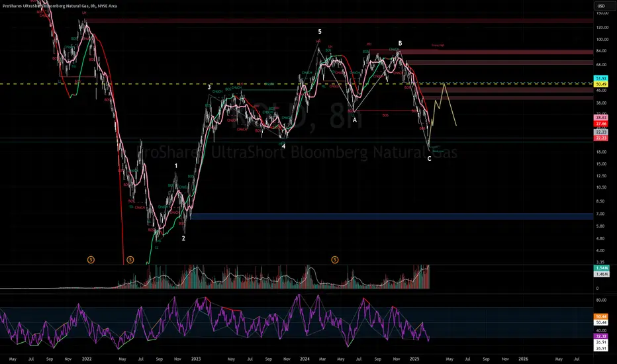Click the 2025 label on time axis
The height and width of the screenshot is (364, 617).
pyautogui.click(x=414, y=359)
